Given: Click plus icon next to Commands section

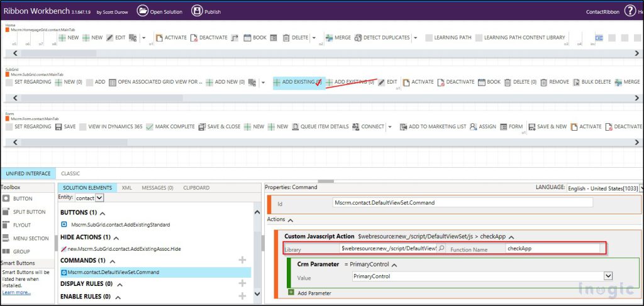Looking at the screenshot, I should 242,260.
